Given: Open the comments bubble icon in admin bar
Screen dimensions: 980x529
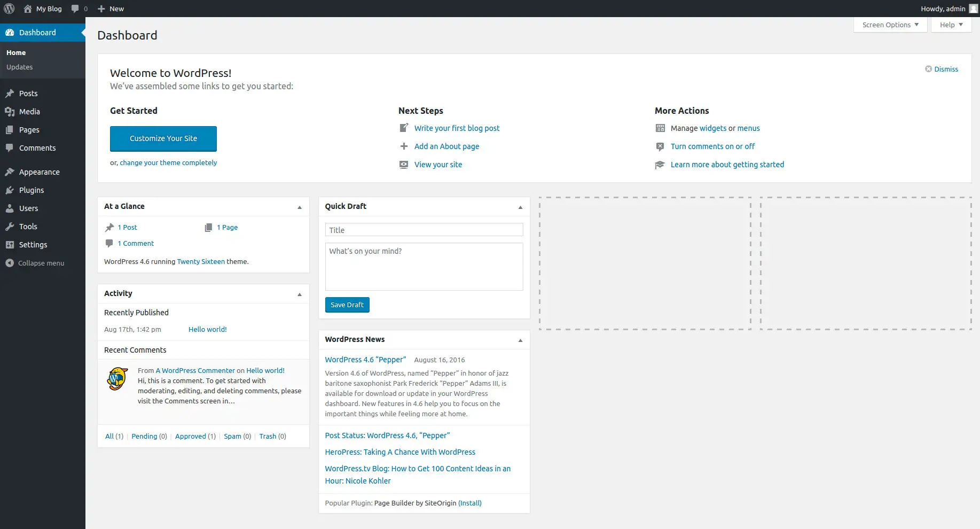Looking at the screenshot, I should coord(75,9).
